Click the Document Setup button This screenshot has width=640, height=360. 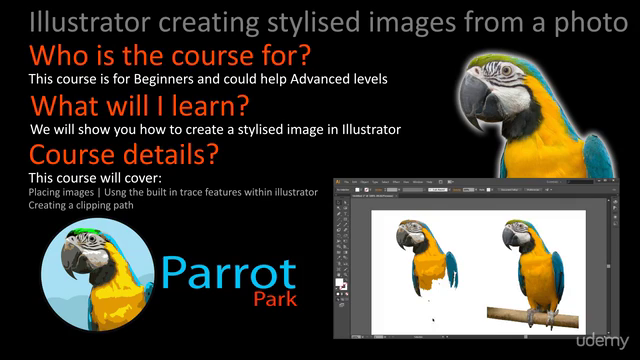click(x=509, y=190)
